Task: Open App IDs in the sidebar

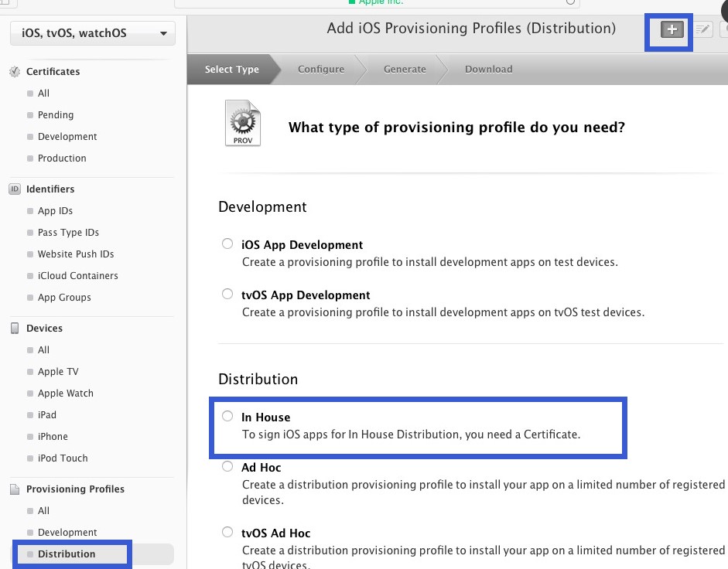Action: (x=55, y=211)
